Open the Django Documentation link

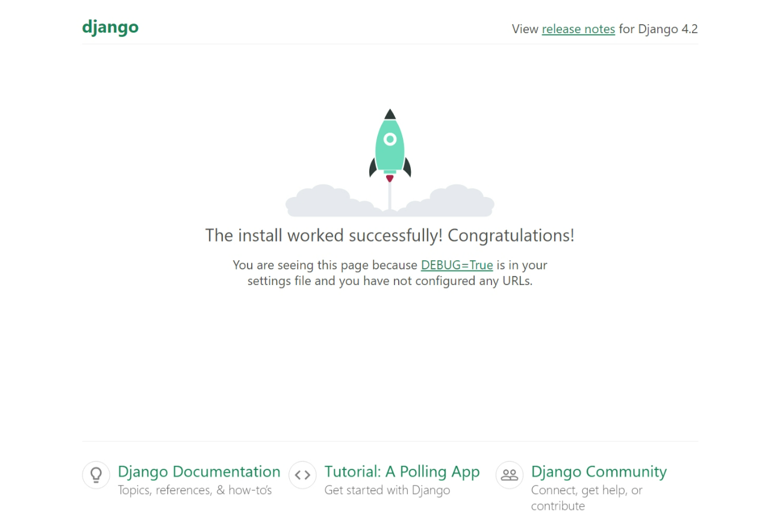coord(199,472)
